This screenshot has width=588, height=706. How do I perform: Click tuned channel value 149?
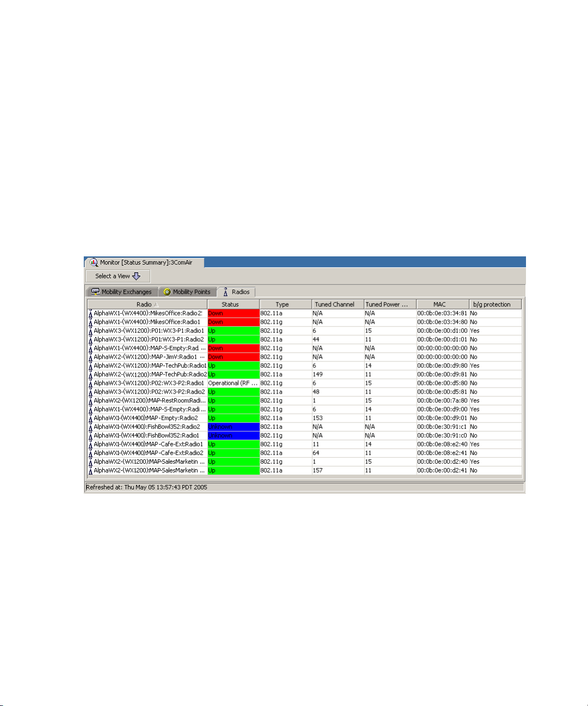point(318,375)
